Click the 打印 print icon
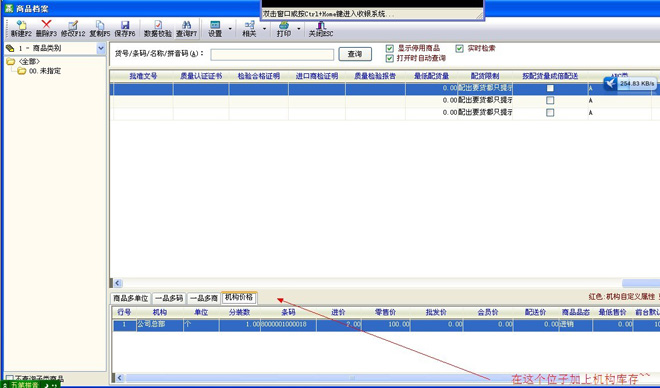 [284, 25]
